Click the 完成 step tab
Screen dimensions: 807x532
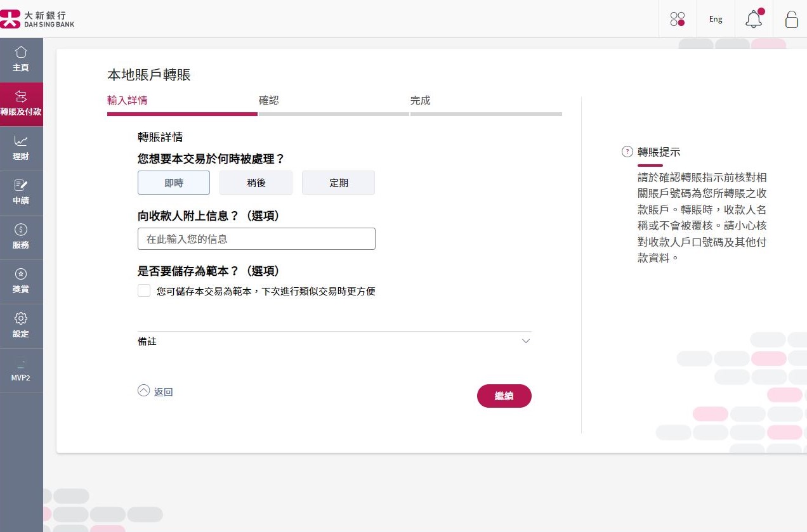pyautogui.click(x=420, y=100)
